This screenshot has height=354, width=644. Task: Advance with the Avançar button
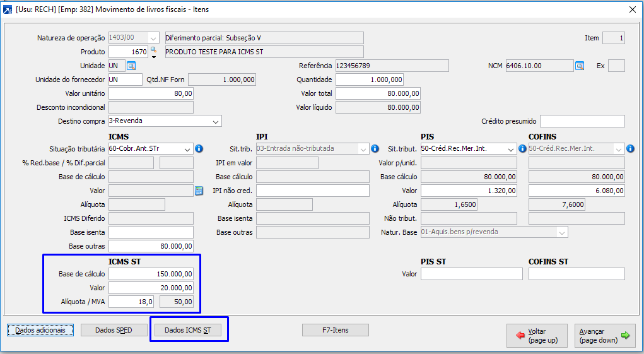coord(604,336)
